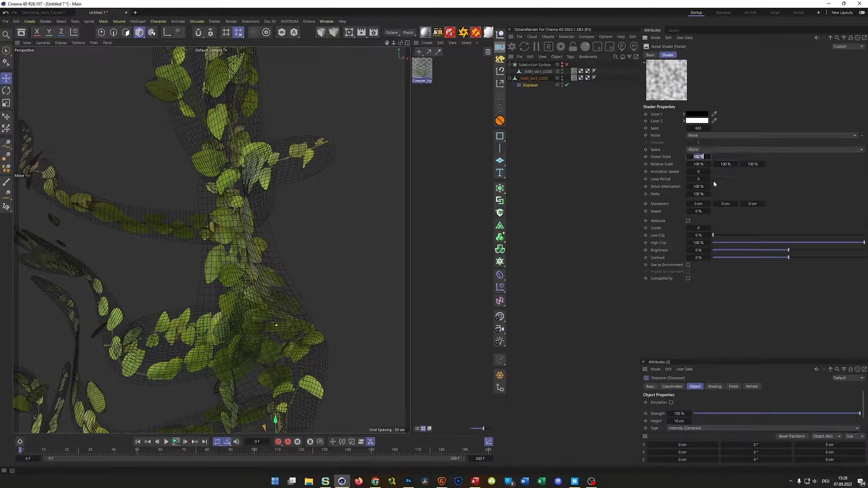Enable the Absolute checkbox
868x488 pixels.
688,220
